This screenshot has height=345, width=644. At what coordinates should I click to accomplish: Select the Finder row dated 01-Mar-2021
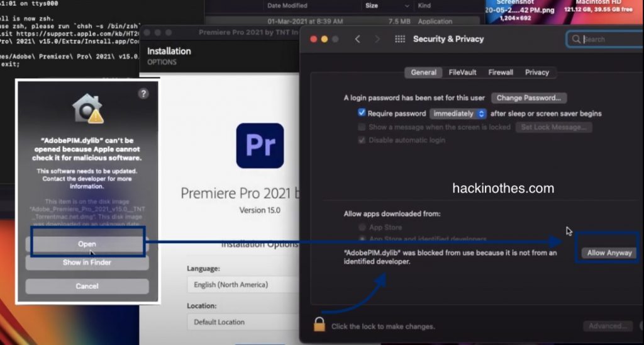click(343, 21)
